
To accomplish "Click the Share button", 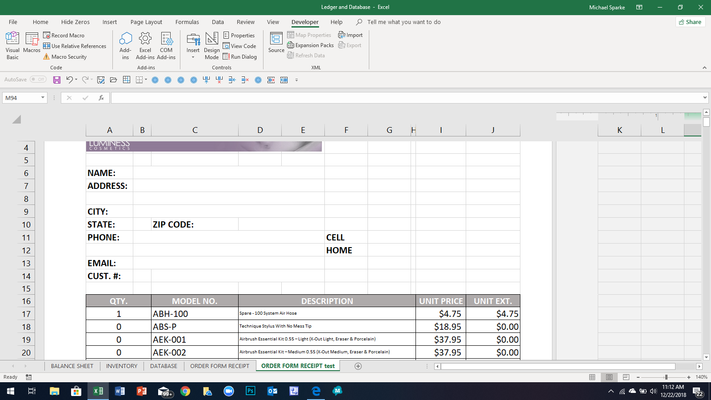I will coord(690,22).
